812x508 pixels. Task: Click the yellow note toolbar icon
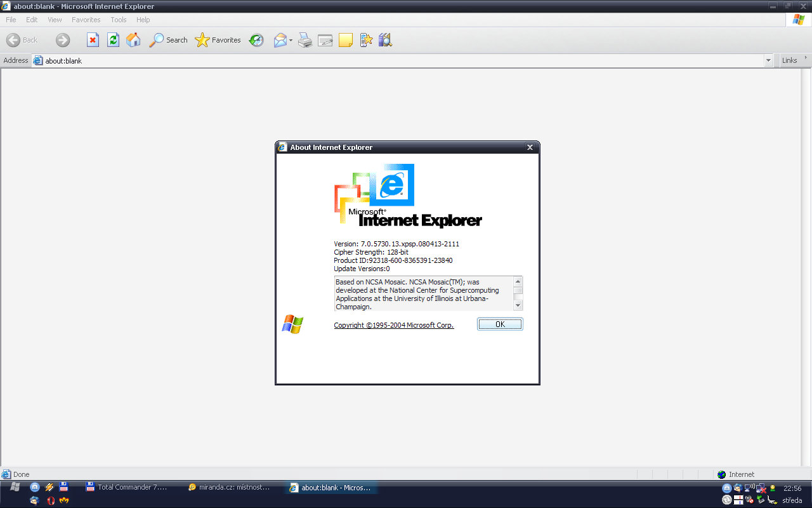[x=346, y=40]
